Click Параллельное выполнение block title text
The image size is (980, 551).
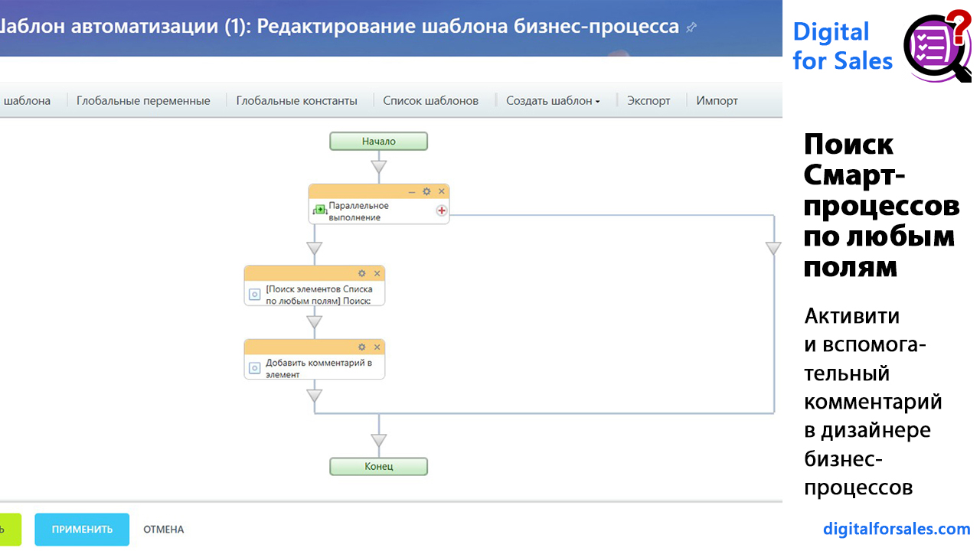(358, 211)
